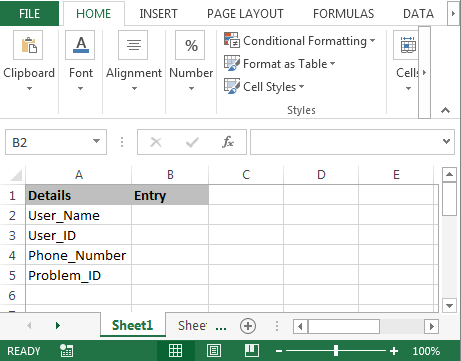Switch to the FORMULAS ribbon tab

343,14
